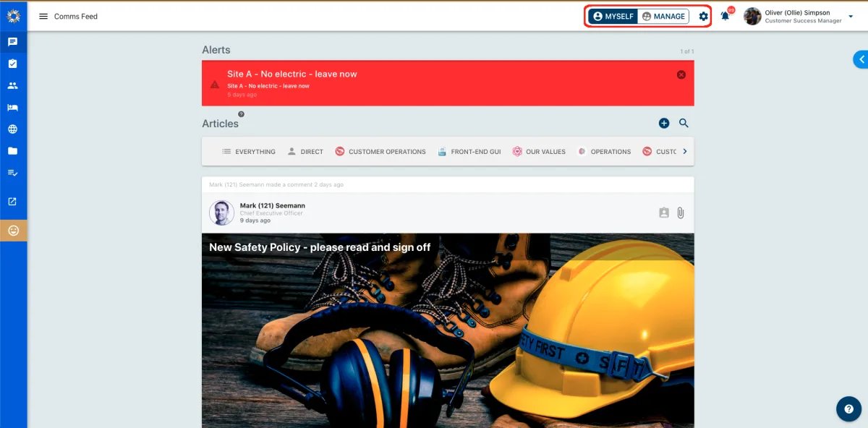This screenshot has height=428, width=868.
Task: Expand the user account dropdown arrow
Action: click(851, 17)
